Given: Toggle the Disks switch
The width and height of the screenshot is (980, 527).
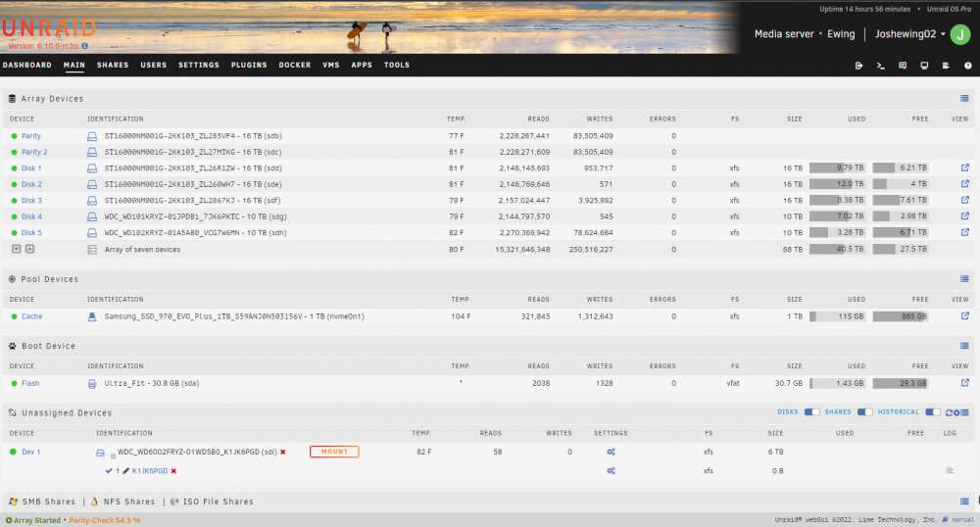Looking at the screenshot, I should (x=811, y=412).
